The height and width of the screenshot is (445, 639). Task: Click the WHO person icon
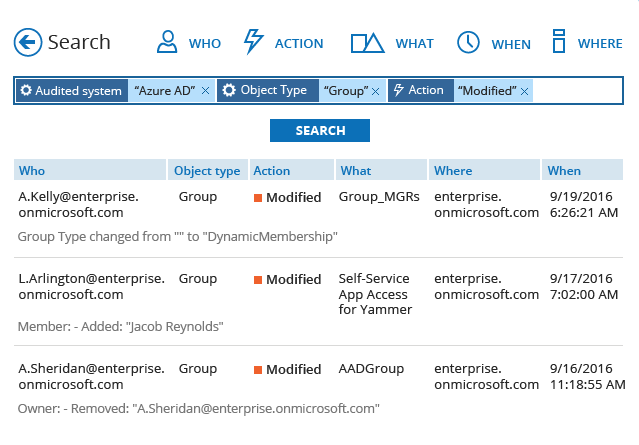point(167,42)
